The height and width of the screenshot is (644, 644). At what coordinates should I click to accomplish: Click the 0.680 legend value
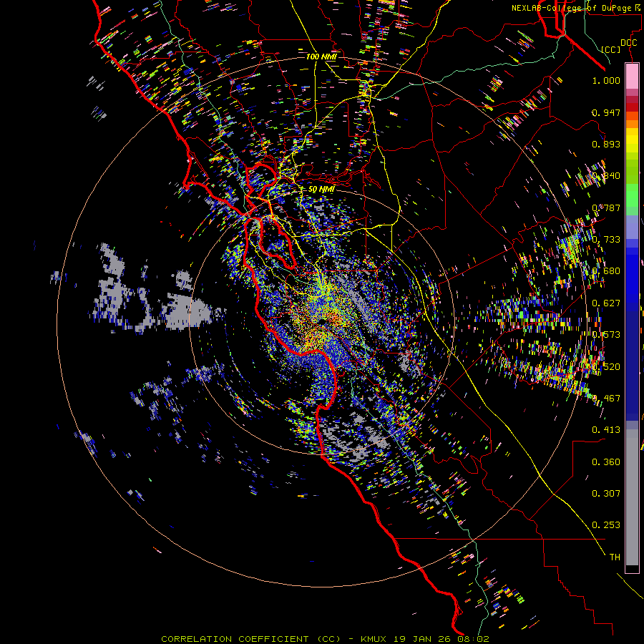606,271
